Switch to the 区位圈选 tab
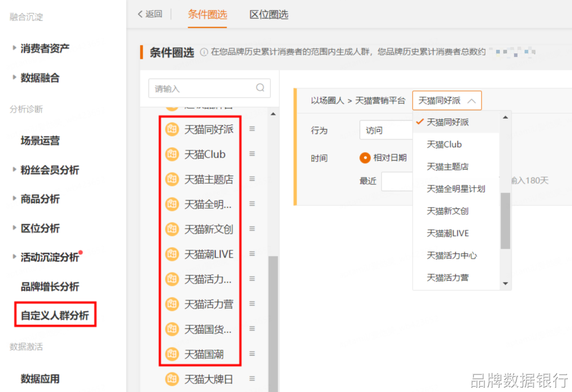The width and height of the screenshot is (572, 392). point(269,15)
